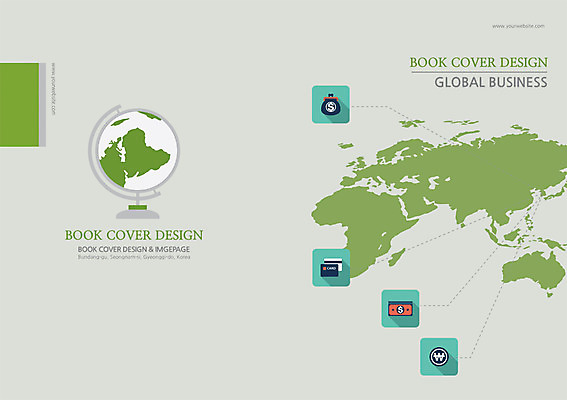
Task: Click the white sphere of the globe
Action: 138,150
